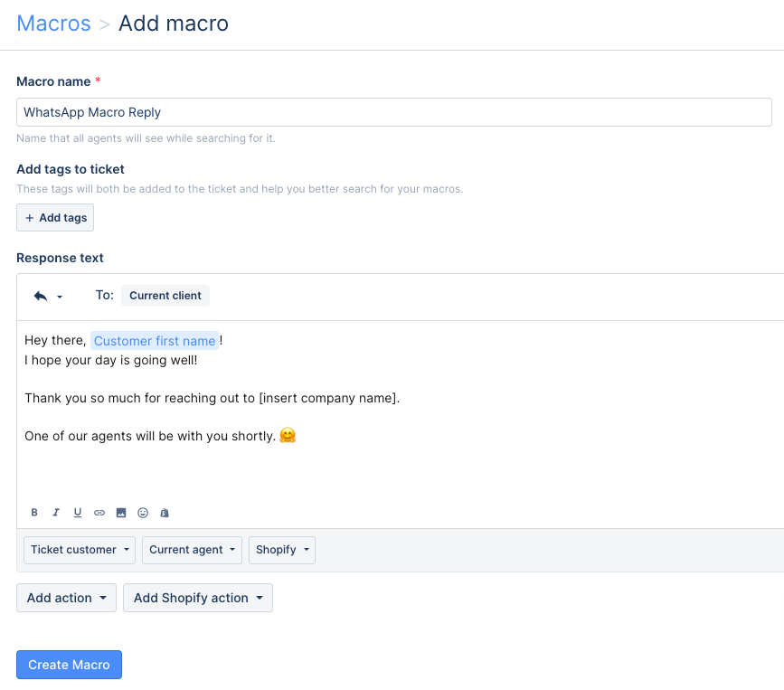The height and width of the screenshot is (690, 784).
Task: Open the Ticket customer variable dropdown
Action: (x=80, y=550)
